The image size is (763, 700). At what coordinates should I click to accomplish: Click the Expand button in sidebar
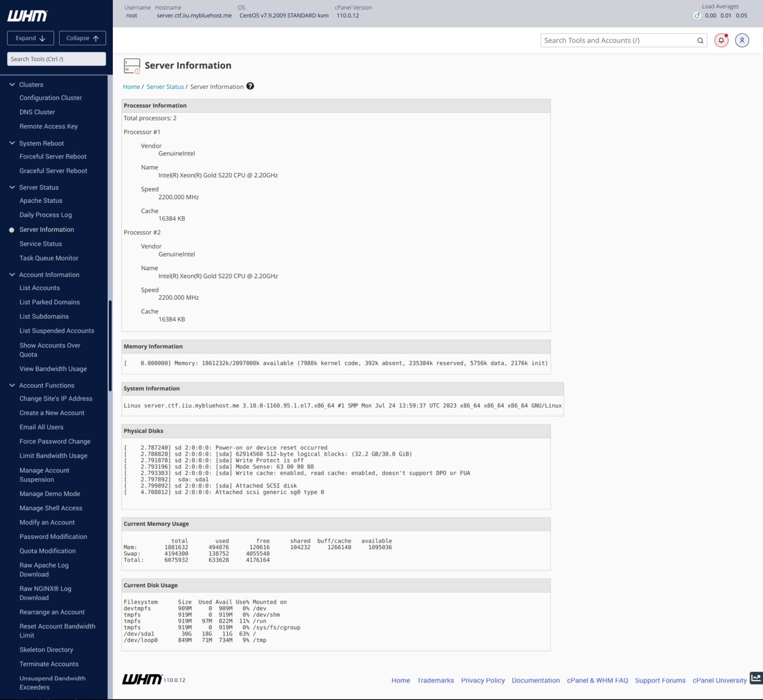(30, 38)
